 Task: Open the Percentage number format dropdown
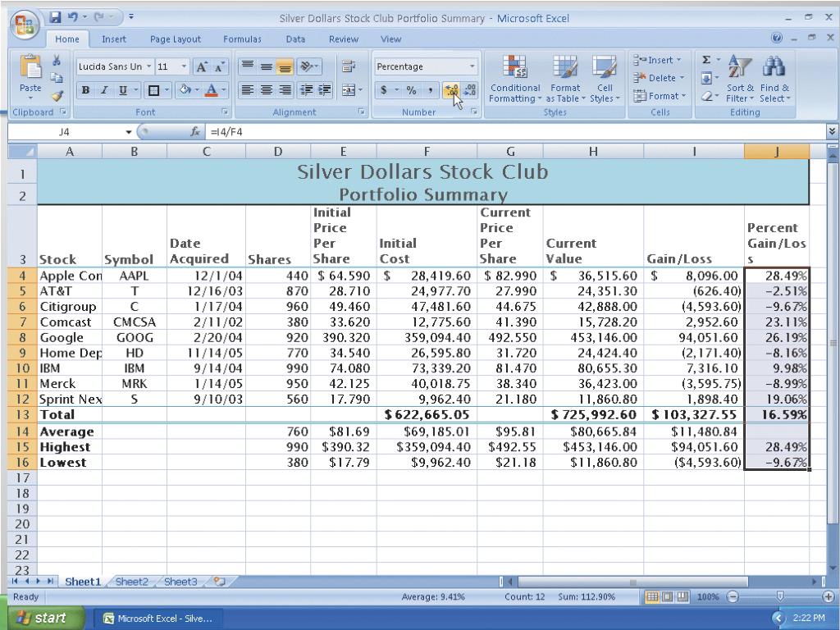pos(472,66)
